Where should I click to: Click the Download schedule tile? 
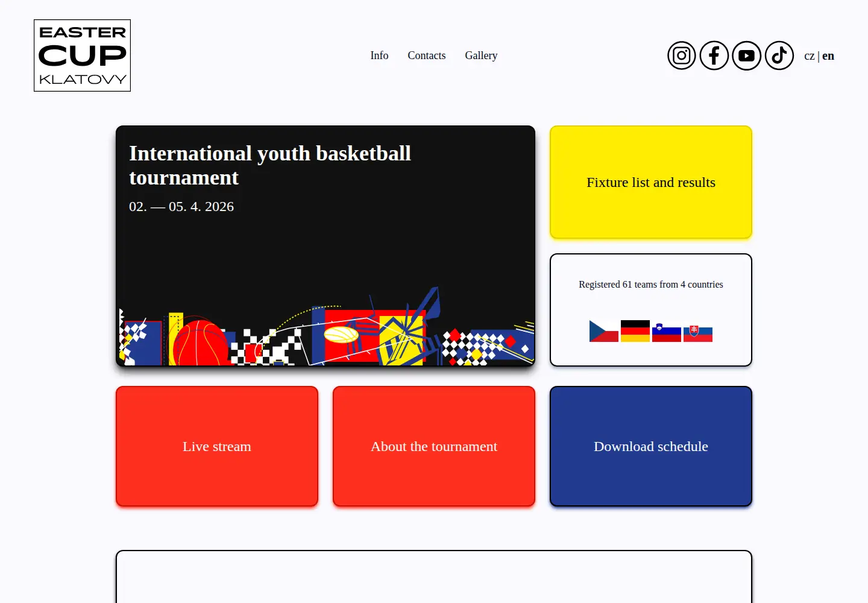pos(651,446)
